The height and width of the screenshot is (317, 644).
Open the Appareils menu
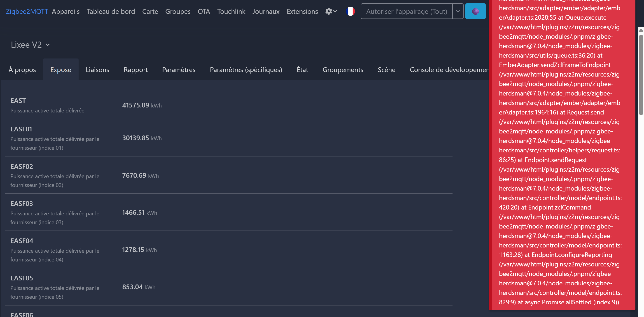65,11
